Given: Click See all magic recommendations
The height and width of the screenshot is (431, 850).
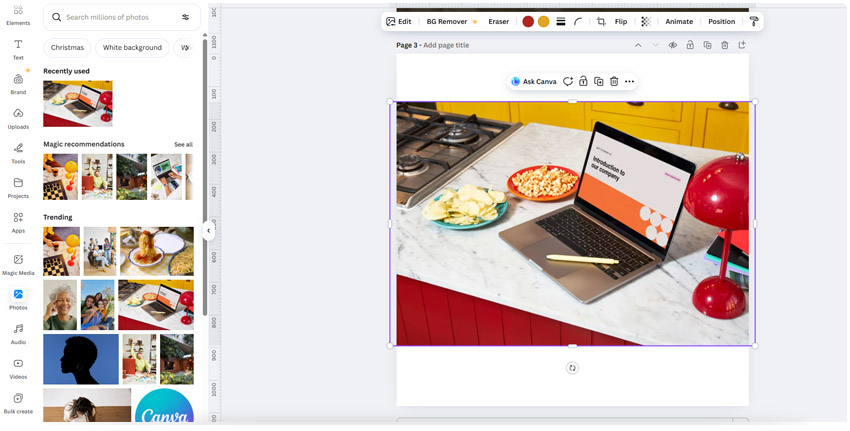Looking at the screenshot, I should (183, 145).
